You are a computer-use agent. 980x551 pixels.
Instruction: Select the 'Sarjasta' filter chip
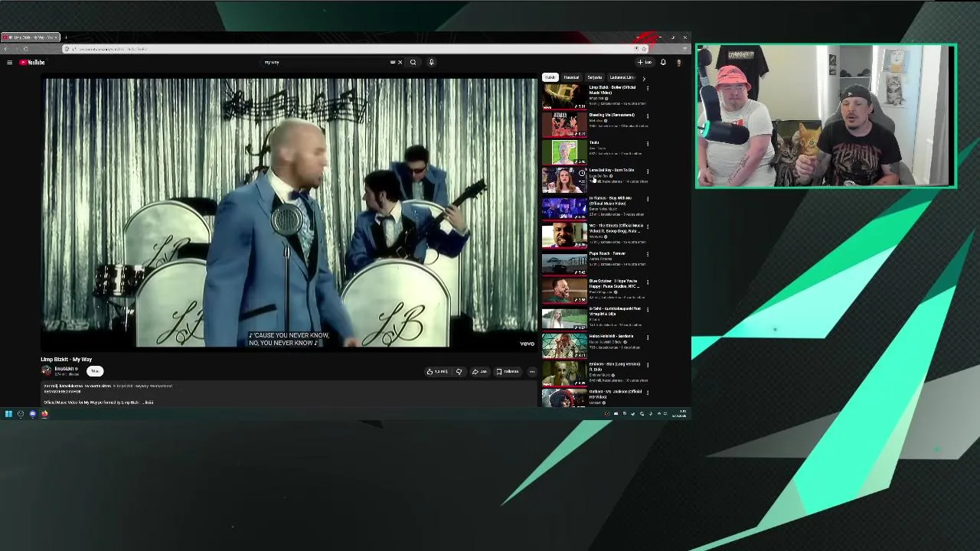[594, 77]
